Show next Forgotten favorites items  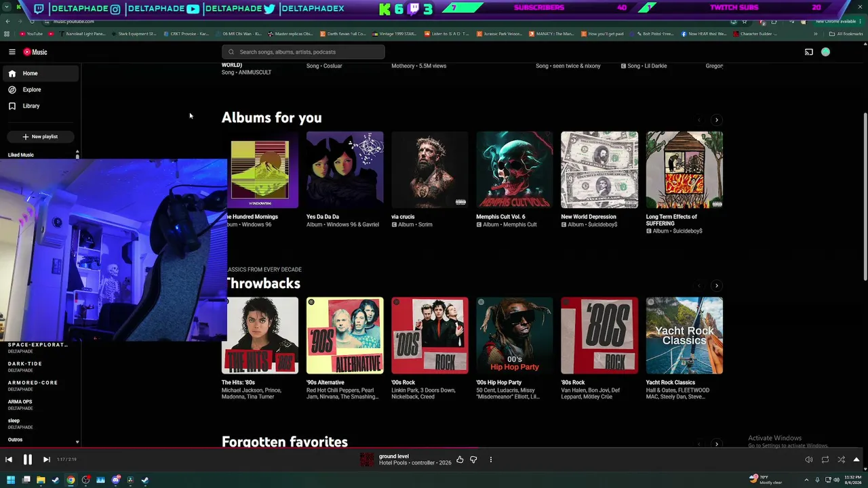pyautogui.click(x=716, y=443)
